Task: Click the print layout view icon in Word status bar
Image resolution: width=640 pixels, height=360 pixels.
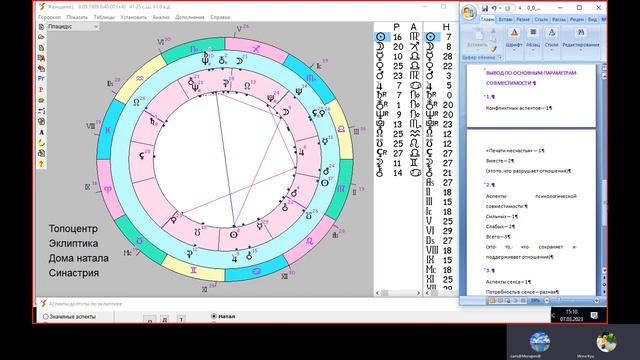Action: click(492, 301)
